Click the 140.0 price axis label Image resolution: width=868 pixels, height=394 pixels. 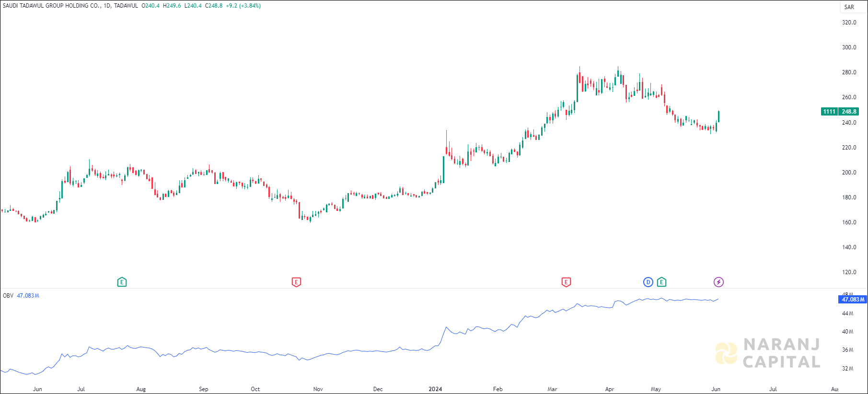pos(849,247)
